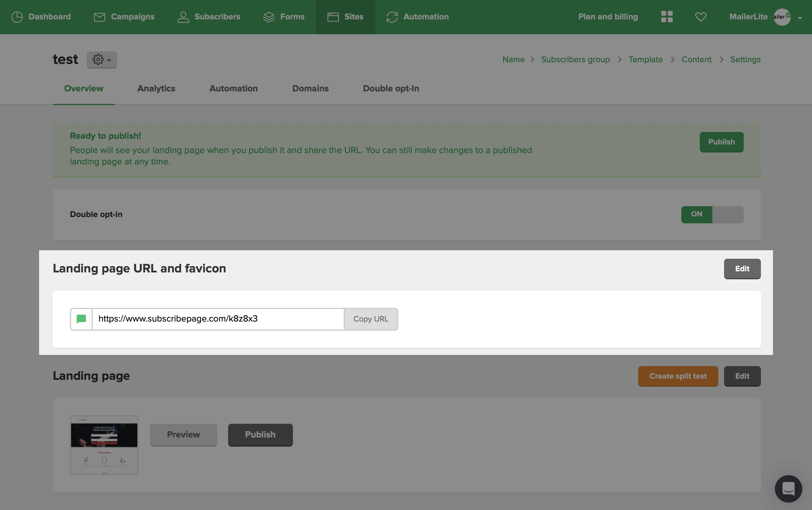The width and height of the screenshot is (812, 510).
Task: Click the landing page URL field
Action: click(x=218, y=319)
